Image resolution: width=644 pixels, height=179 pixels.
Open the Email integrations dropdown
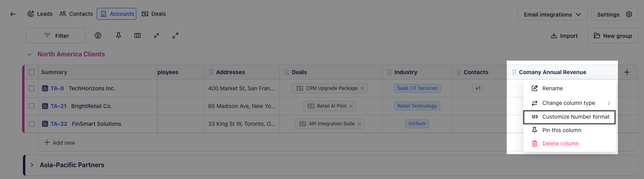[x=552, y=15]
